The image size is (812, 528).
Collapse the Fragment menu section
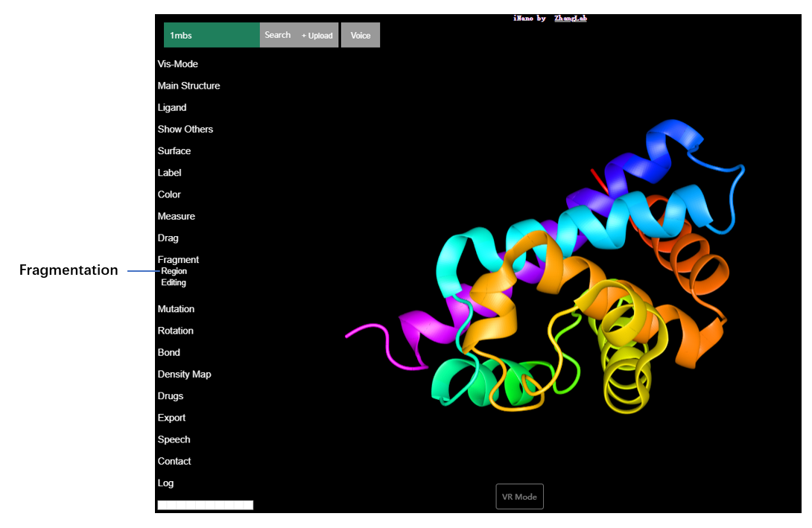point(178,260)
